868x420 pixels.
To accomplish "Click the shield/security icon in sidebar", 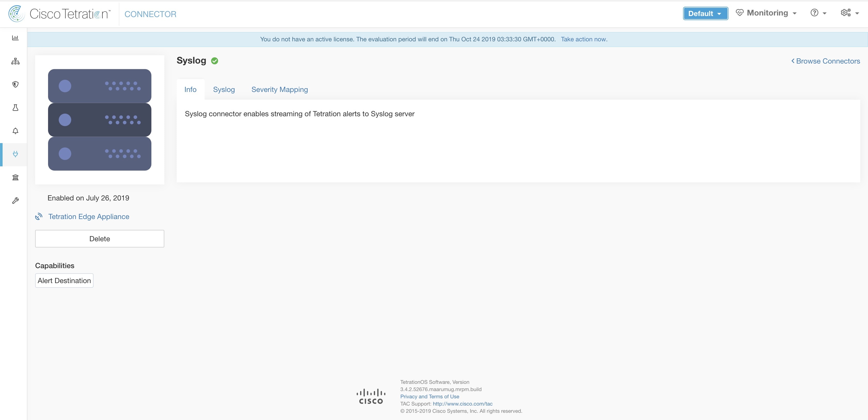I will pyautogui.click(x=15, y=84).
